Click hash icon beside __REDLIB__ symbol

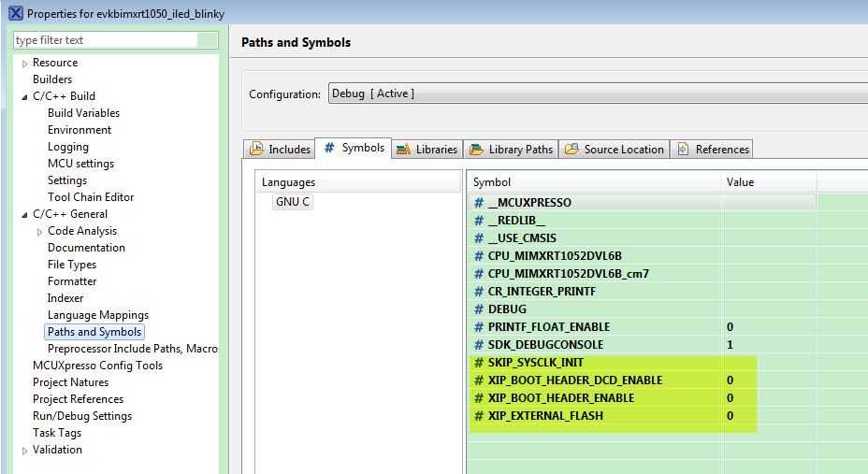479,220
